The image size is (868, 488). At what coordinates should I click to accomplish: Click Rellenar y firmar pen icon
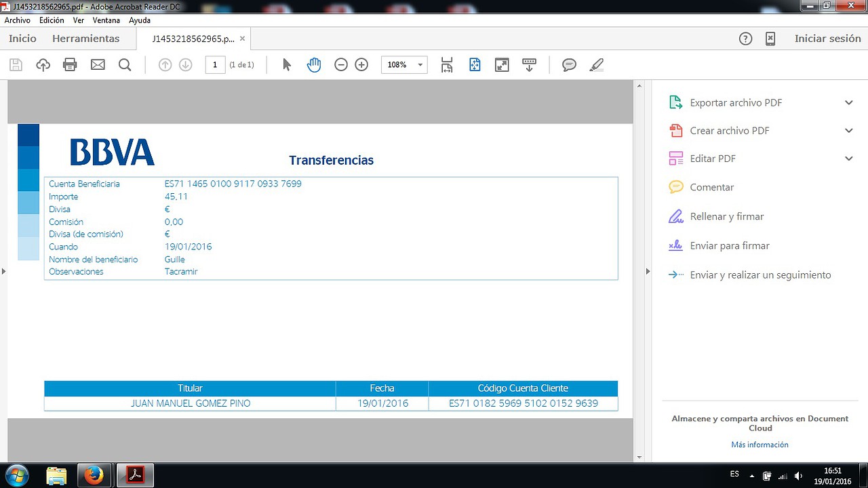[675, 216]
